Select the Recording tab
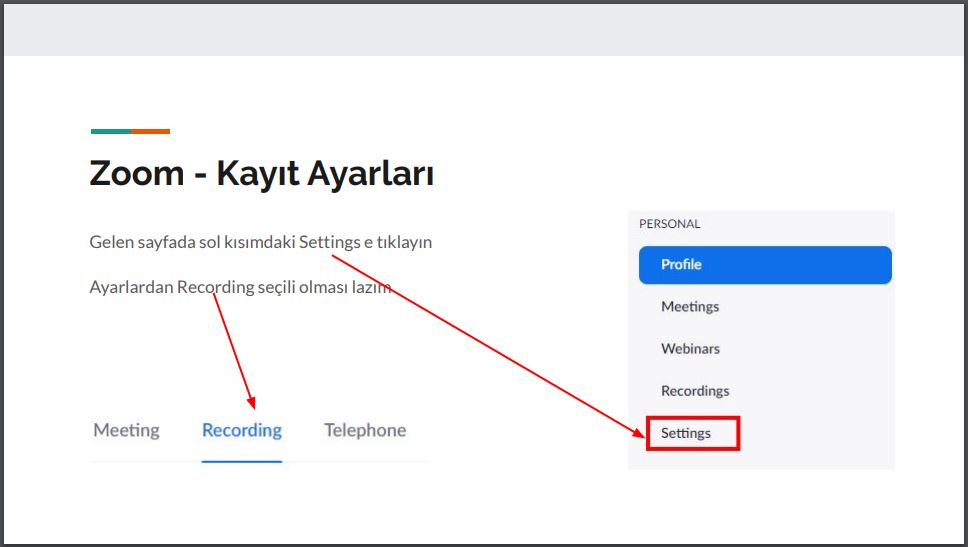Screen dimensions: 968x547 (242, 430)
